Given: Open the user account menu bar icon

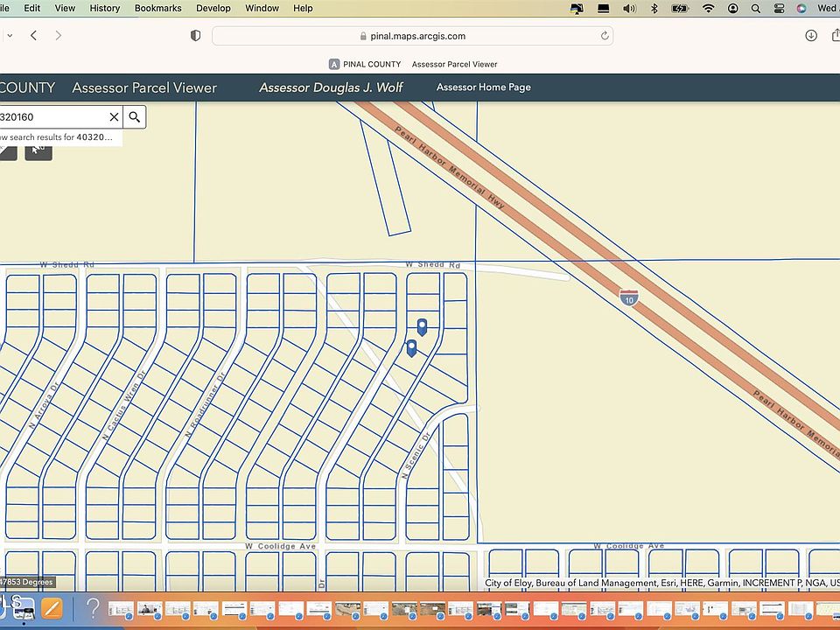Looking at the screenshot, I should click(x=733, y=8).
